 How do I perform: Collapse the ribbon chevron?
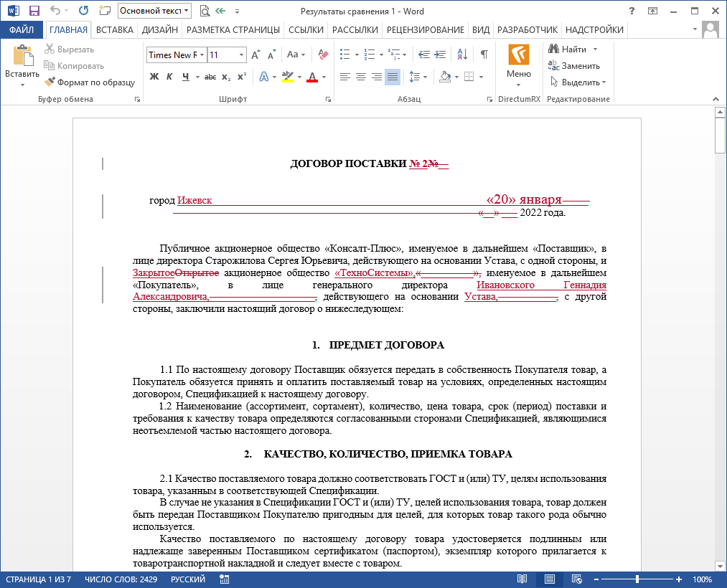coord(716,99)
